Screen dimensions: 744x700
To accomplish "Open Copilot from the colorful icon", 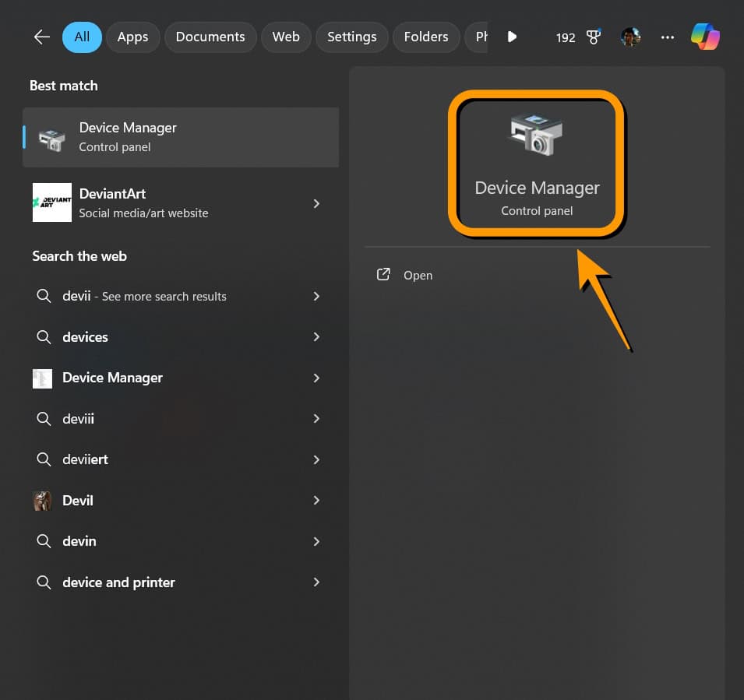I will pyautogui.click(x=705, y=37).
